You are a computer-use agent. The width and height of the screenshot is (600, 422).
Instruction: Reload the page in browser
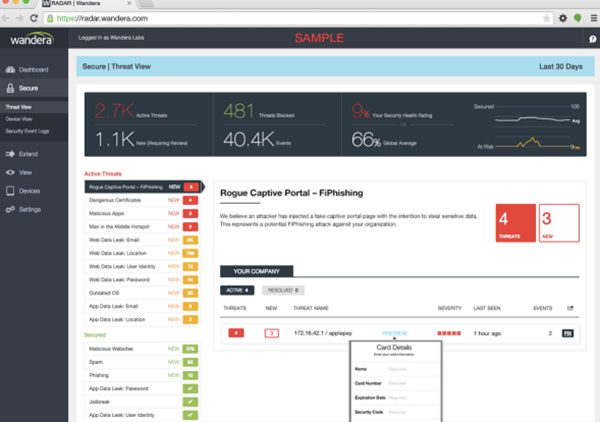pos(34,18)
